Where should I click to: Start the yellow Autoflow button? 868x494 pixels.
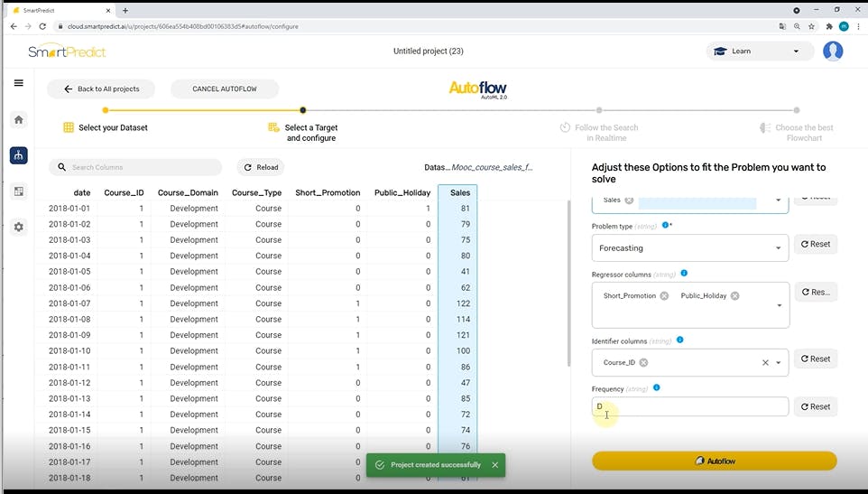[714, 461]
